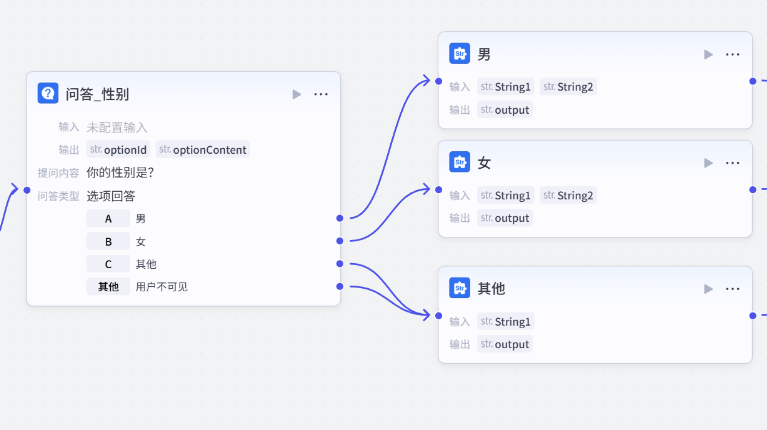Run the 问答_性别 node with play button
This screenshot has width=767, height=430.
296,94
